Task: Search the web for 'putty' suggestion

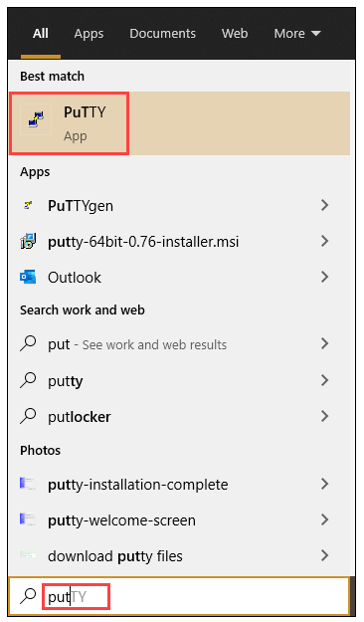Action: (x=66, y=381)
